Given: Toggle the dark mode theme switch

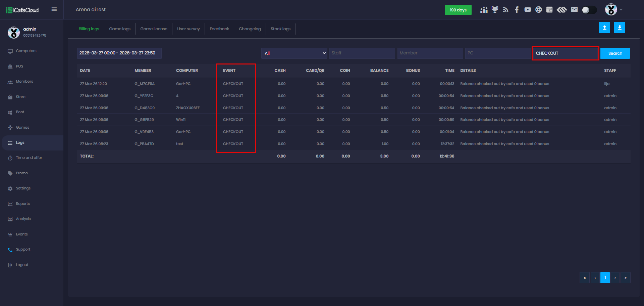Looking at the screenshot, I should (x=589, y=10).
